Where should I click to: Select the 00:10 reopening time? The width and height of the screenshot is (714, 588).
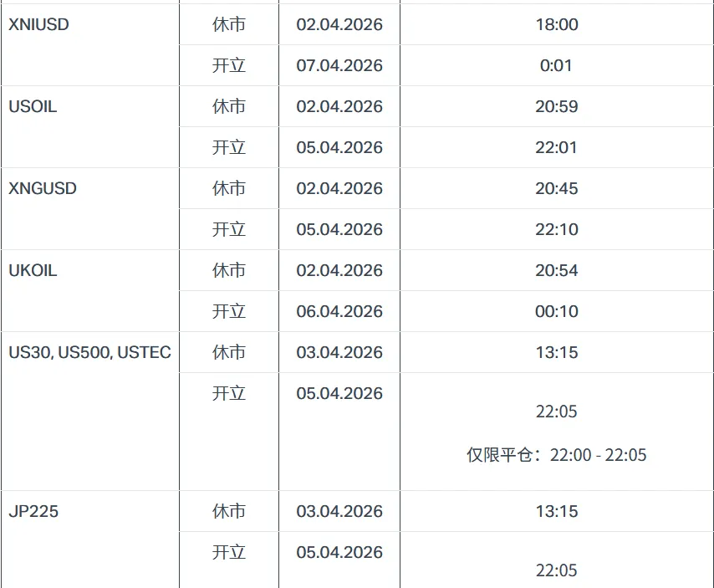tap(557, 311)
